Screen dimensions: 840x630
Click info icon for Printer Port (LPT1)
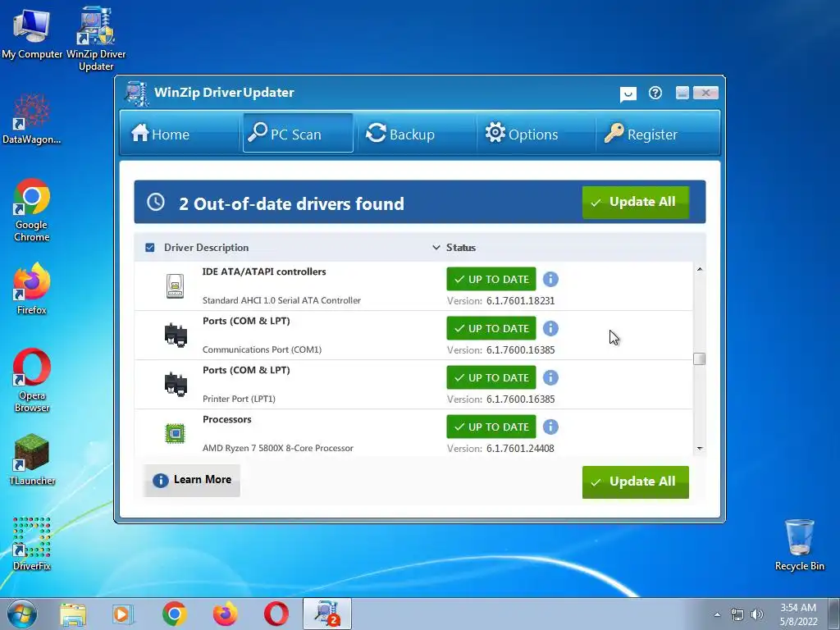[x=550, y=377]
